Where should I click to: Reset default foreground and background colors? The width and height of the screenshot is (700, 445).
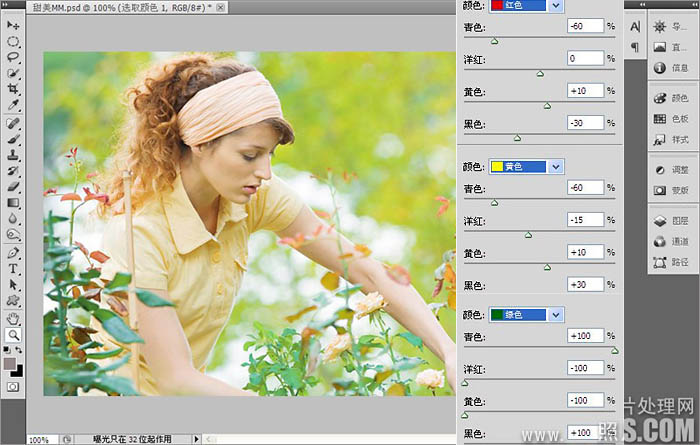click(x=7, y=349)
